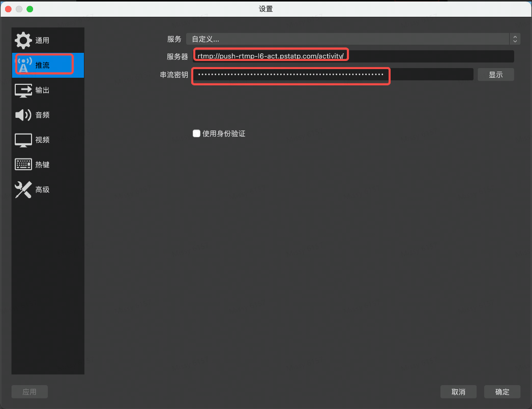
Task: Open the 服务 service dropdown showing 自定义
Action: point(353,39)
